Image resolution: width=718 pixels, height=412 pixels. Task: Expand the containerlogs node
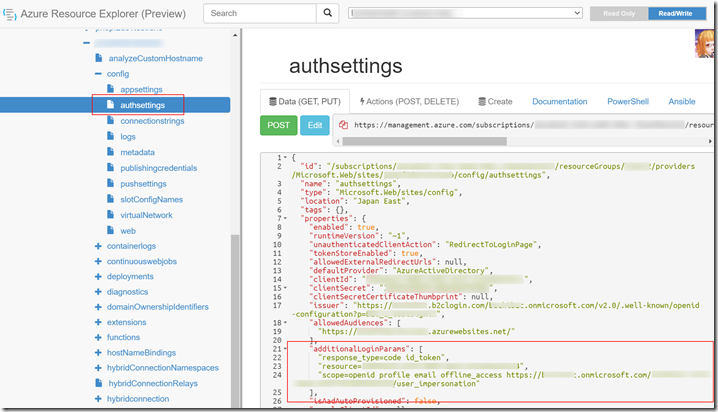click(98, 246)
